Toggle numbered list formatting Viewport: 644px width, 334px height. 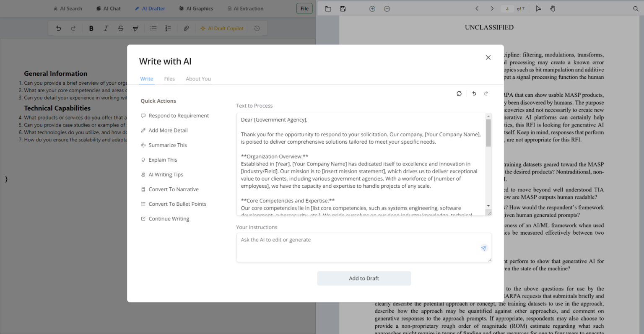click(168, 28)
